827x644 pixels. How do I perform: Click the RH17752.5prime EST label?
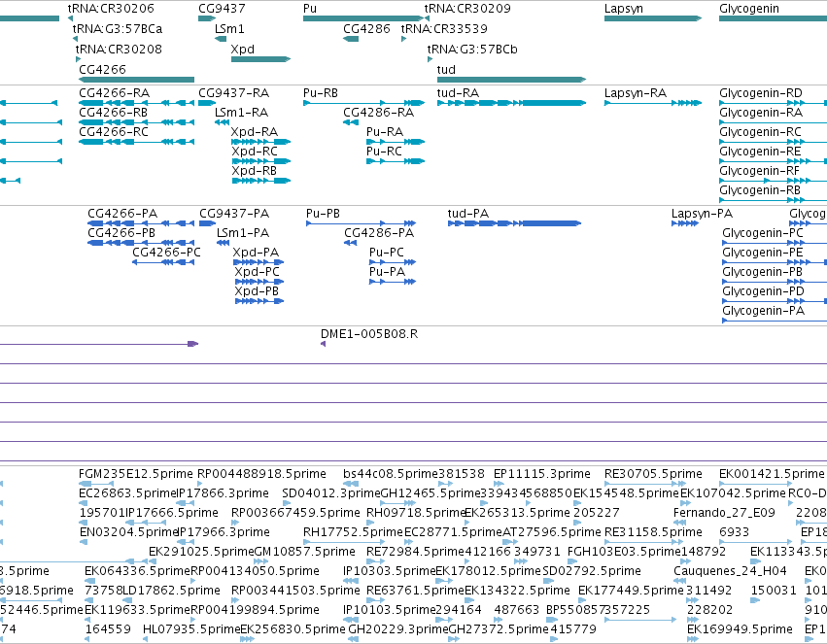[x=353, y=531]
